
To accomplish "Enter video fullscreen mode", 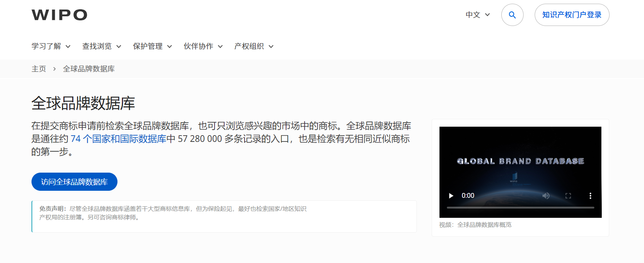I will (568, 196).
